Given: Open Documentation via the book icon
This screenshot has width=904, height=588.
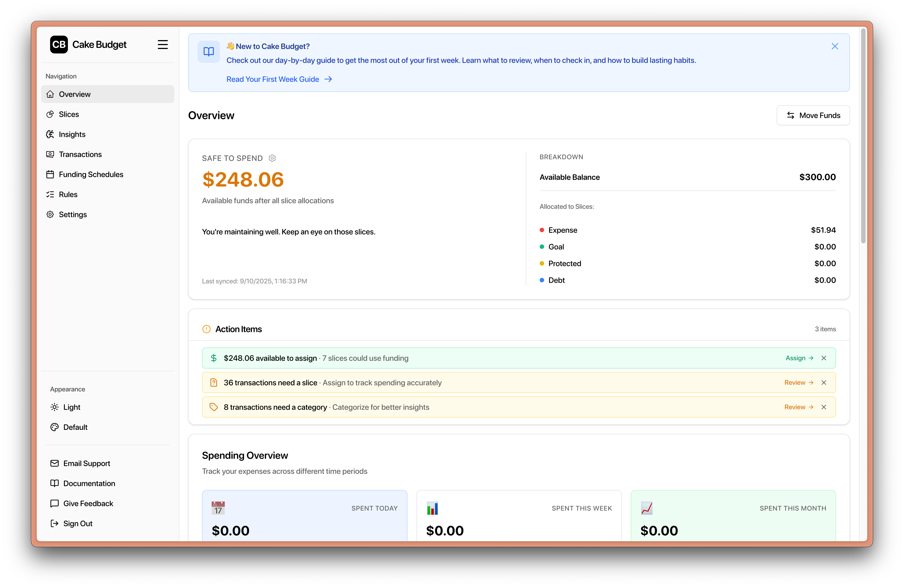Looking at the screenshot, I should [55, 483].
